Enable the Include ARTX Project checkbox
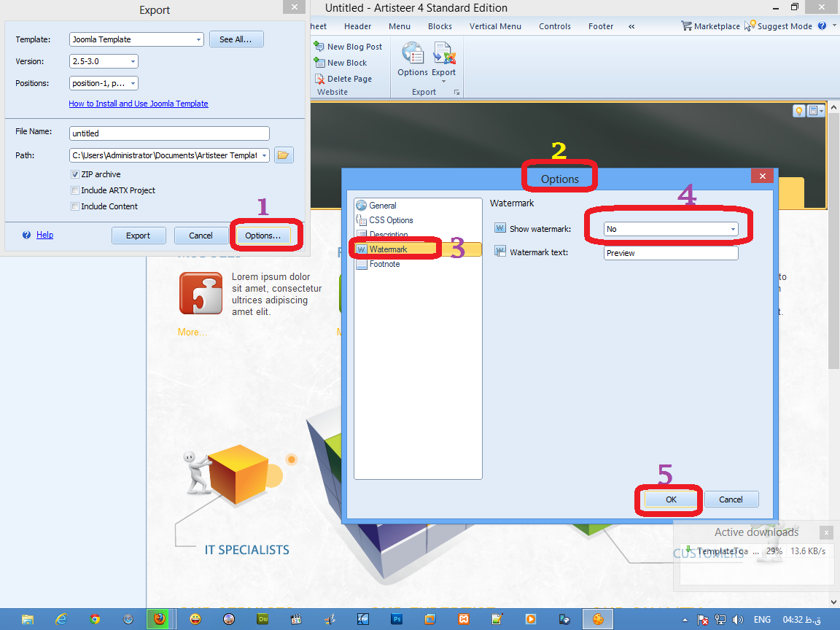This screenshot has width=840, height=630. (x=75, y=190)
